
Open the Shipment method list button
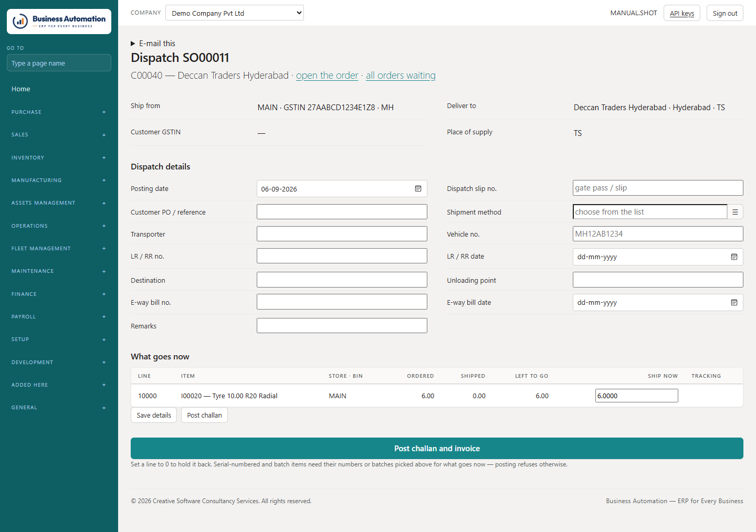(736, 212)
